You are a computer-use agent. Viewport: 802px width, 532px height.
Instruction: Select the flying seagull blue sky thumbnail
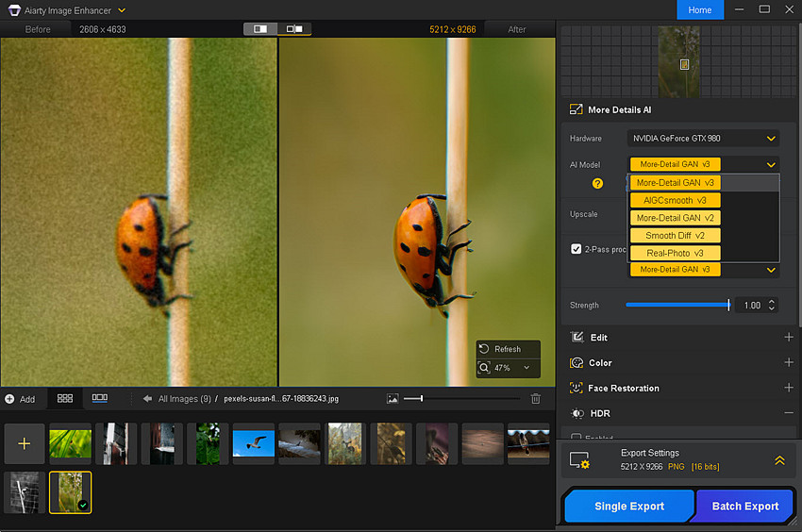tap(254, 443)
